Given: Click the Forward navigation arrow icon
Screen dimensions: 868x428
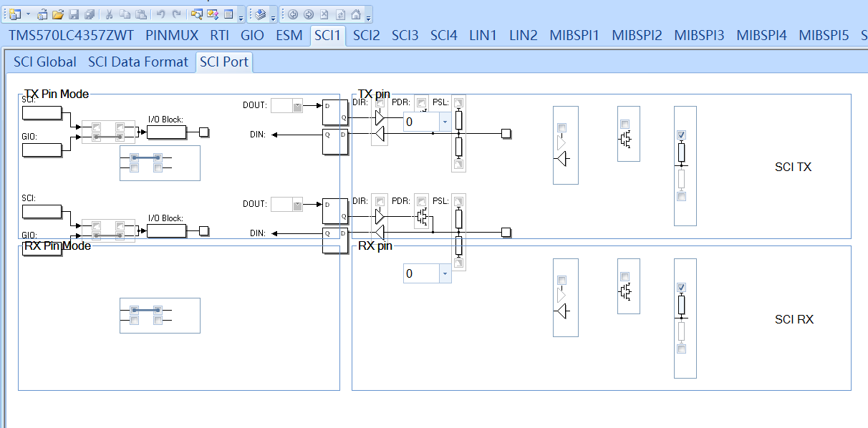Looking at the screenshot, I should click(x=309, y=14).
